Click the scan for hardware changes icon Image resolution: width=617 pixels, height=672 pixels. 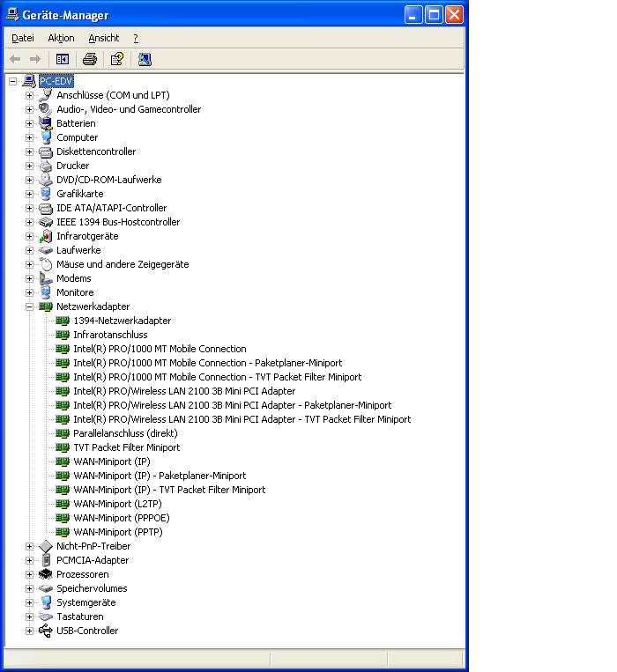(145, 59)
